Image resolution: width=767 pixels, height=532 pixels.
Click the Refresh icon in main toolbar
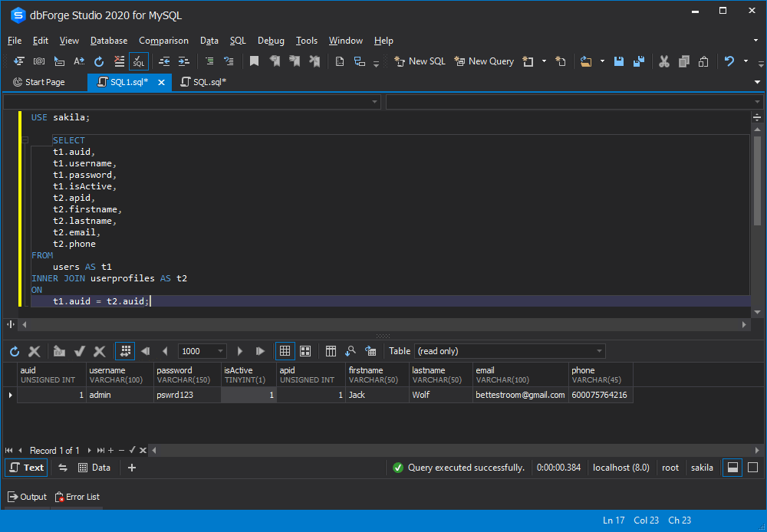point(99,61)
